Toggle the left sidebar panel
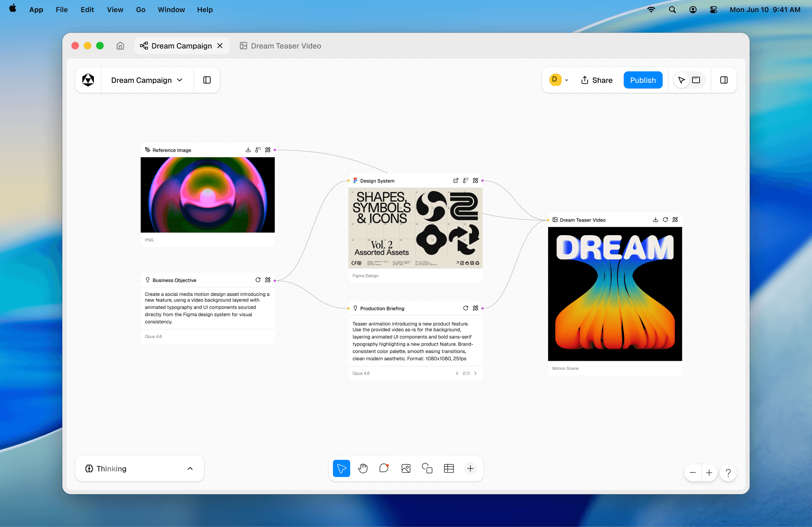The image size is (812, 527). [x=207, y=80]
